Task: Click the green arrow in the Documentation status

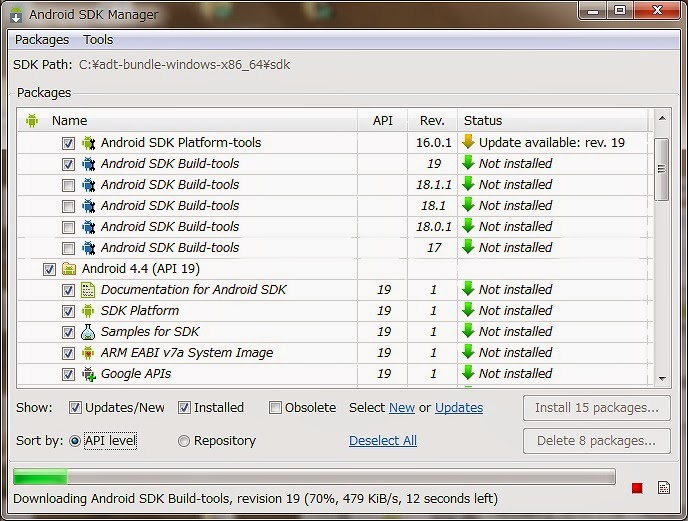Action: coord(468,289)
